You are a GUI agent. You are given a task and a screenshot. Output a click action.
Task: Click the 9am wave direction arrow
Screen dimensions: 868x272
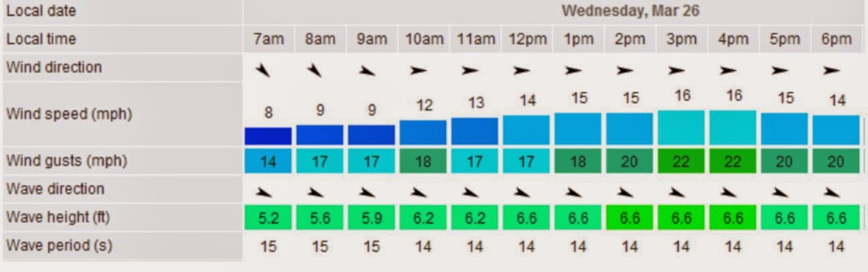click(x=368, y=192)
